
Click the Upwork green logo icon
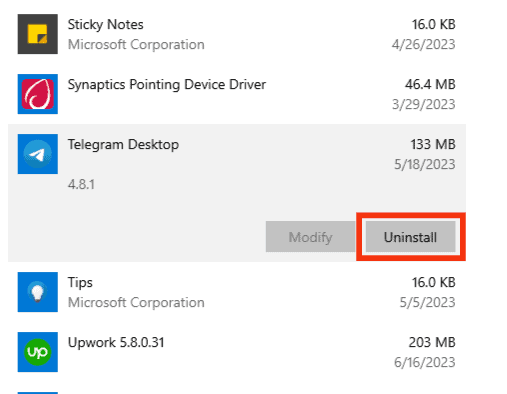click(x=38, y=352)
